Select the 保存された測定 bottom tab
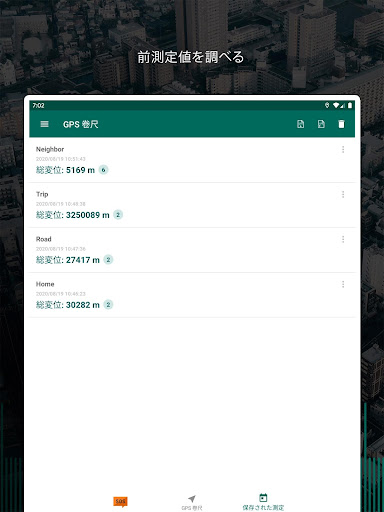The height and width of the screenshot is (512, 384). point(263,503)
